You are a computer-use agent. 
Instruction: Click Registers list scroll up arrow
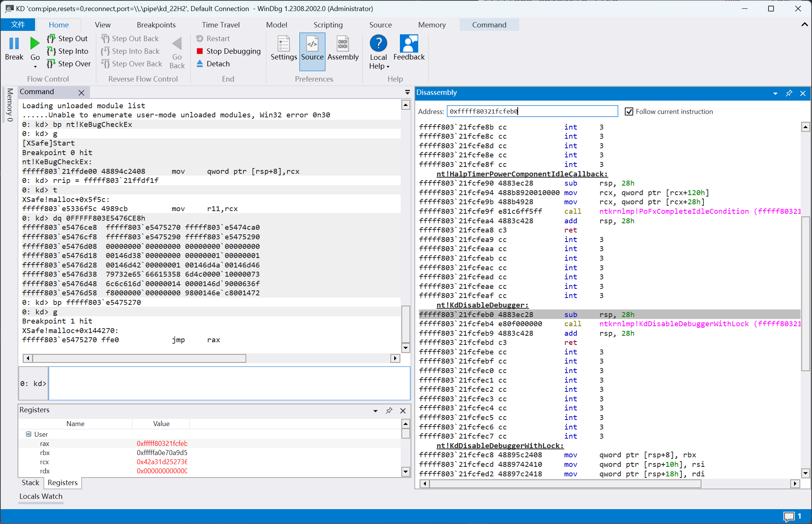tap(406, 424)
